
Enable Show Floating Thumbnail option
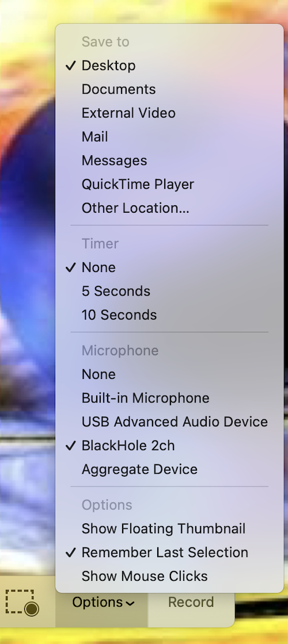point(169,528)
